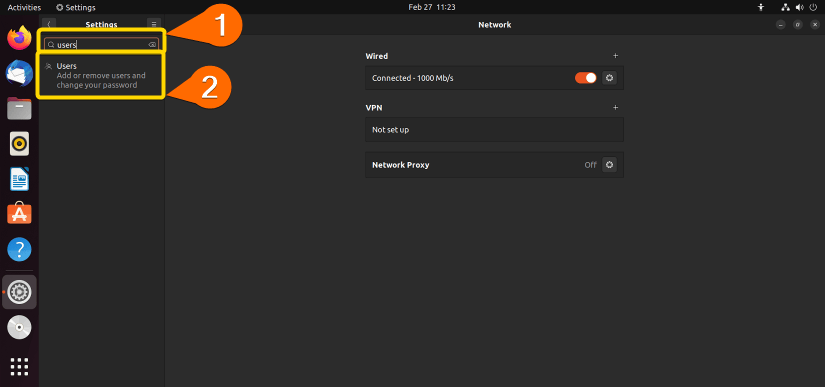Viewport: 825px width, 387px height.
Task: Maximize the Settings window
Action: (798, 25)
